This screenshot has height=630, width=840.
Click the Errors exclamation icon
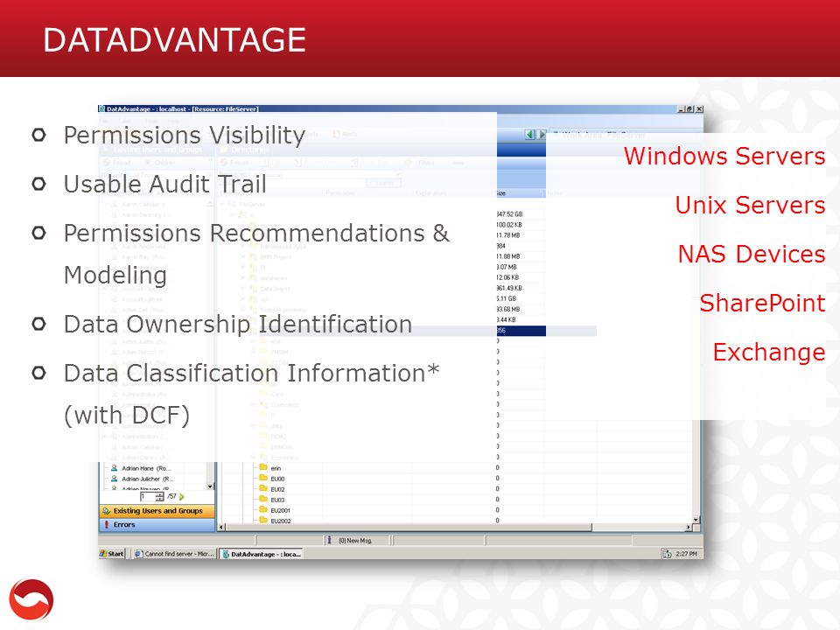click(x=107, y=524)
